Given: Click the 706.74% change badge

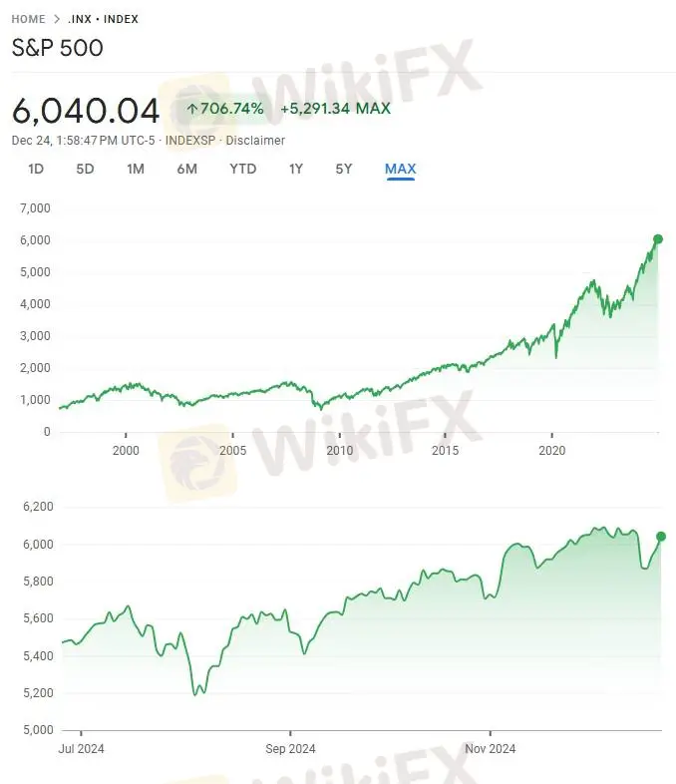Looking at the screenshot, I should click(224, 109).
